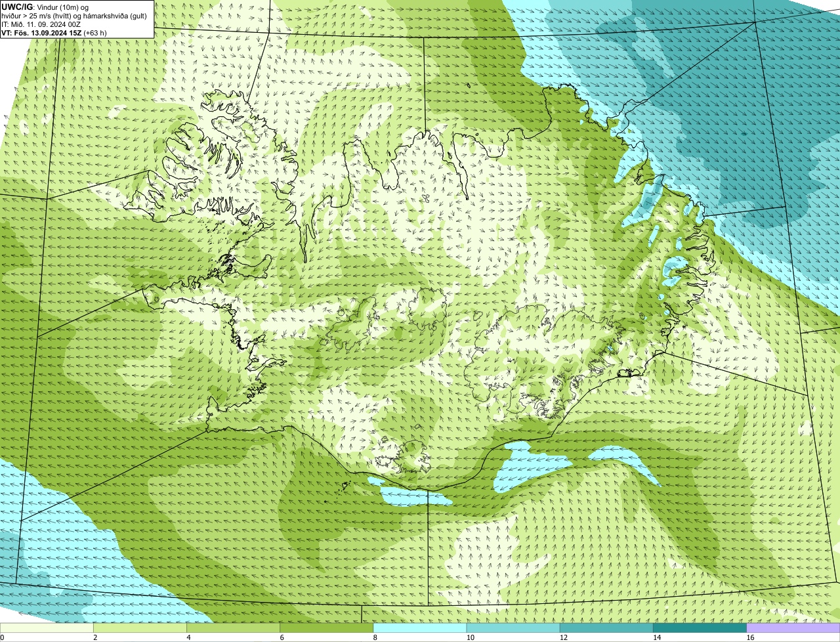Click the legend value label '8'
The height and width of the screenshot is (642, 840).
coord(375,637)
